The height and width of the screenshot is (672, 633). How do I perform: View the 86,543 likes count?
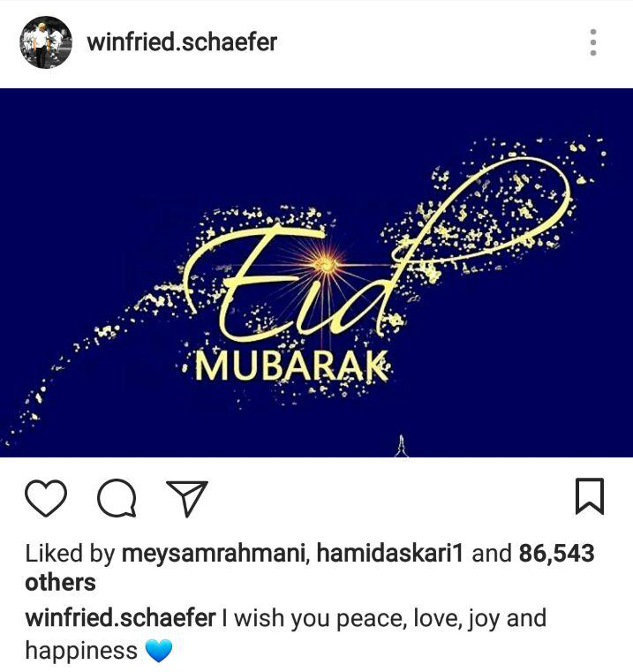tap(556, 553)
